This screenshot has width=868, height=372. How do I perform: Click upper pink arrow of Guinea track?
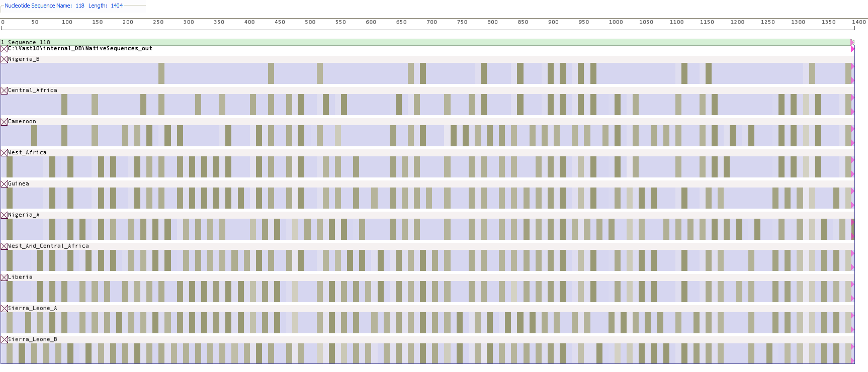pos(852,191)
